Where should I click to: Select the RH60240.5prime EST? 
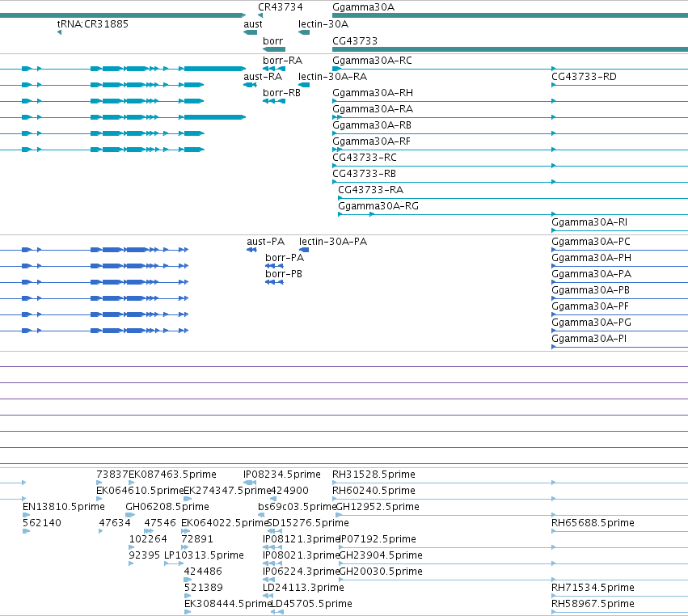click(x=510, y=499)
